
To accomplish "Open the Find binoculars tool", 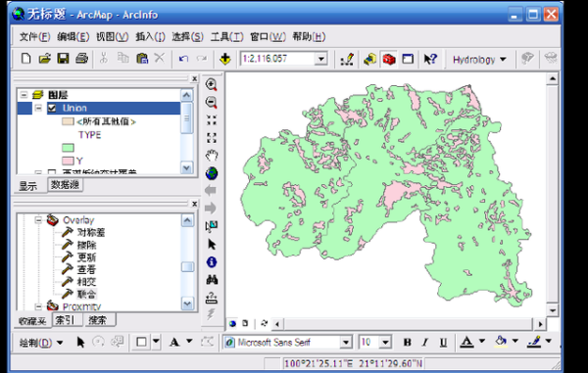I will (x=212, y=280).
